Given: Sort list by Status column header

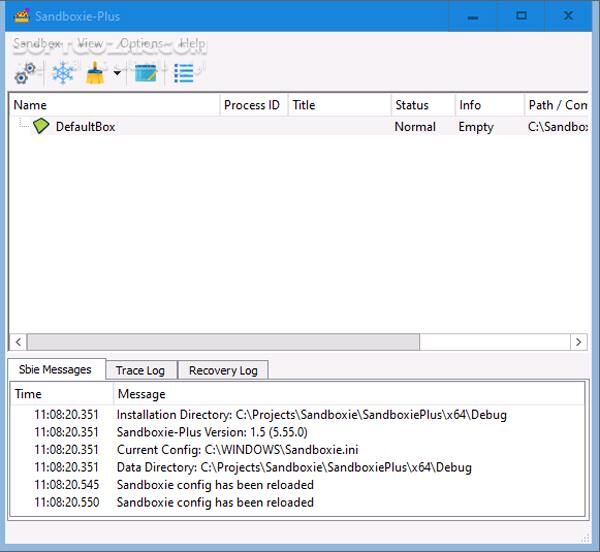Looking at the screenshot, I should point(412,105).
